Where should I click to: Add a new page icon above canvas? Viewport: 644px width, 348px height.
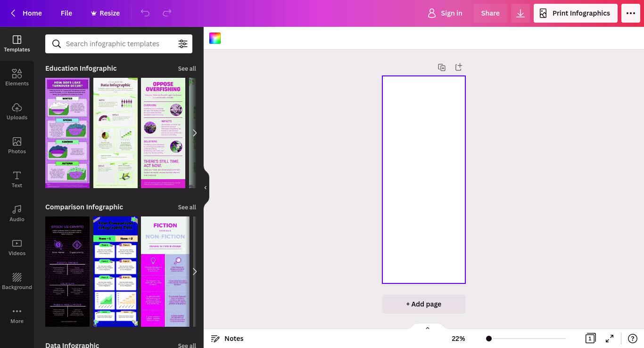pyautogui.click(x=459, y=67)
